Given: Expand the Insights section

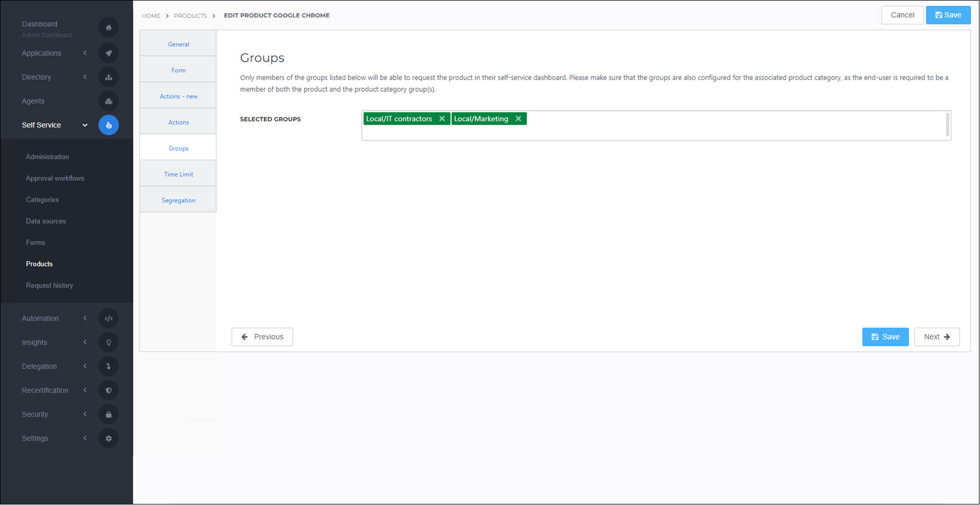Looking at the screenshot, I should click(85, 342).
